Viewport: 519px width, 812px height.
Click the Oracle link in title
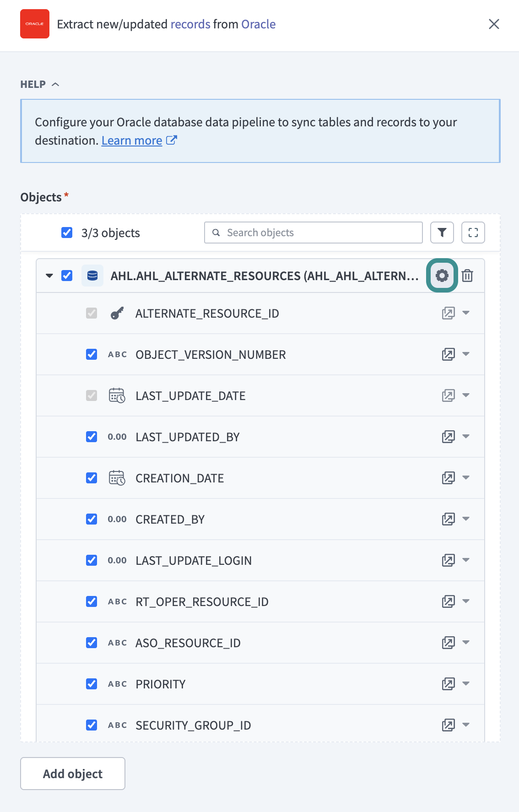point(259,24)
